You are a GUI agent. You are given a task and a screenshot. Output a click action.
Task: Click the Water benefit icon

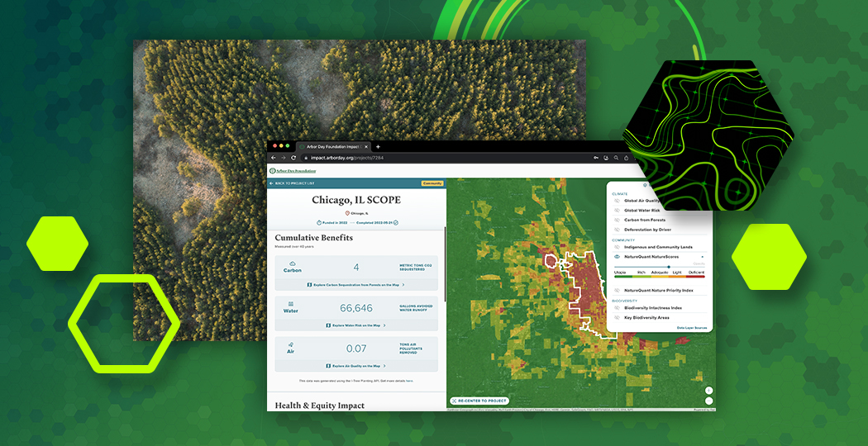tap(291, 304)
